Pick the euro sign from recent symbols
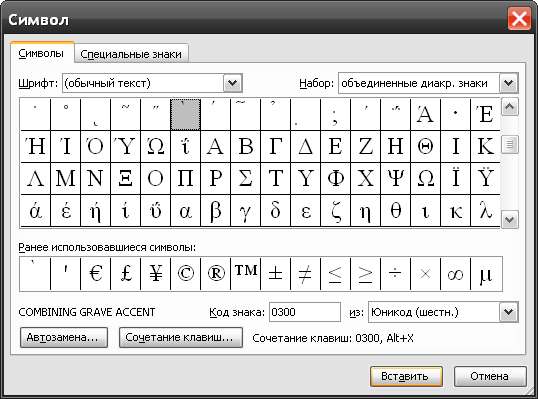Viewport: 538px width, 399px height. pyautogui.click(x=95, y=274)
